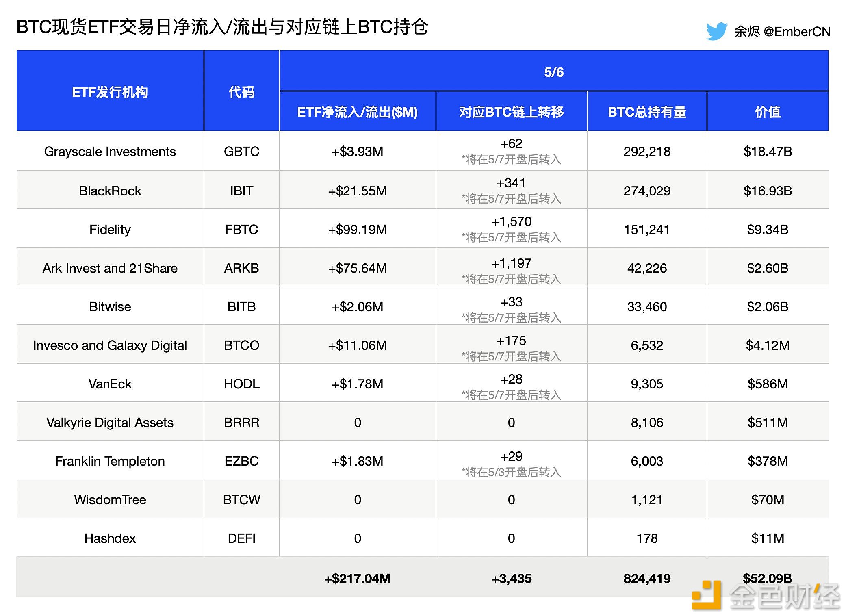
Task: Click the DEFI code for Hashdex
Action: 241,538
